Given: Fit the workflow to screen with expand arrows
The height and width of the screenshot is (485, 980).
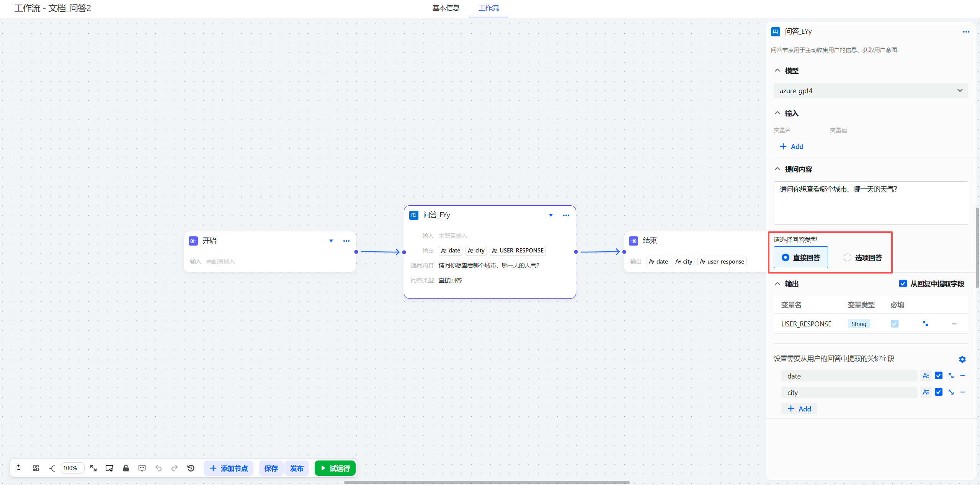Looking at the screenshot, I should pos(93,468).
